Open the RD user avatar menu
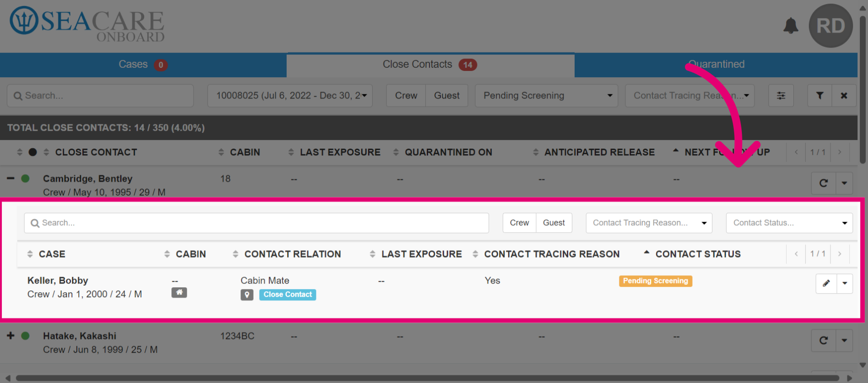 (x=830, y=26)
